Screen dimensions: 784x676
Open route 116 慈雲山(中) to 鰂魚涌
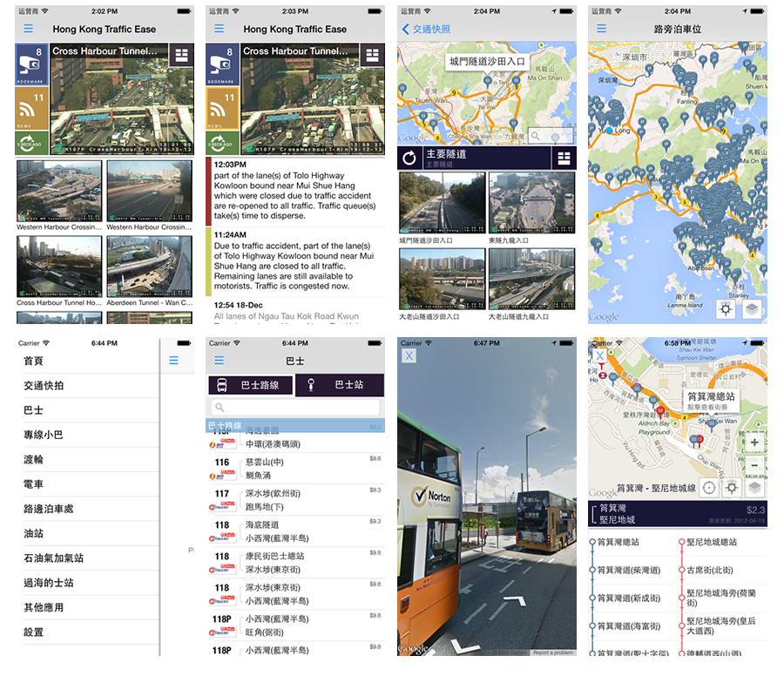pos(295,469)
